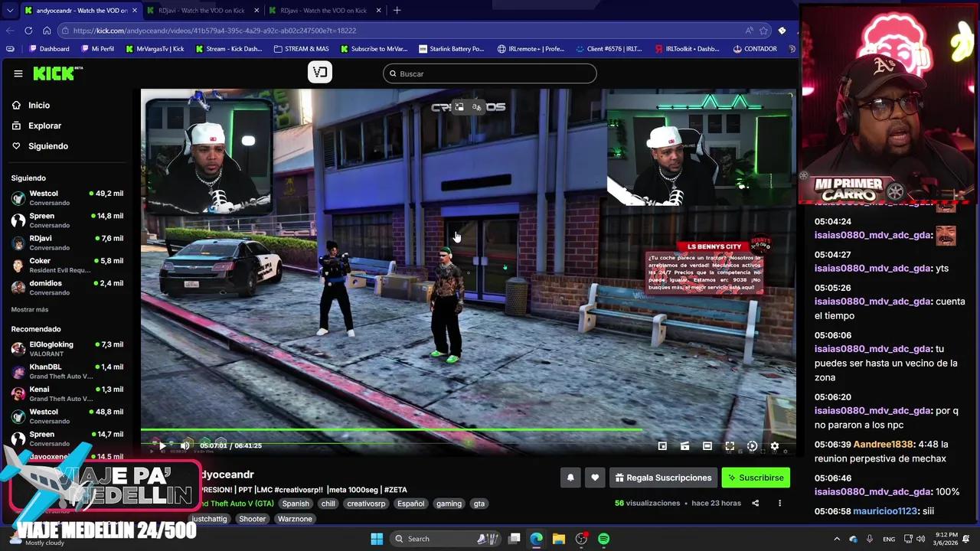Open KhanDBL recommended channel

point(67,371)
